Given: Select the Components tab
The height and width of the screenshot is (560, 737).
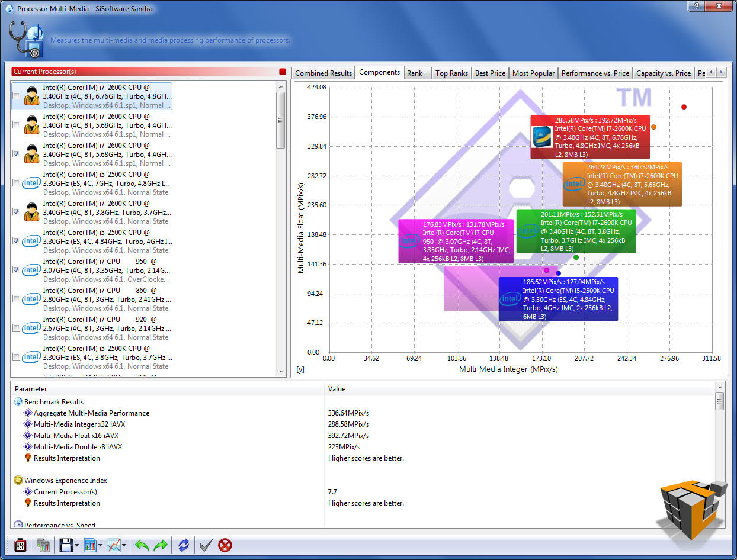Looking at the screenshot, I should click(x=380, y=72).
